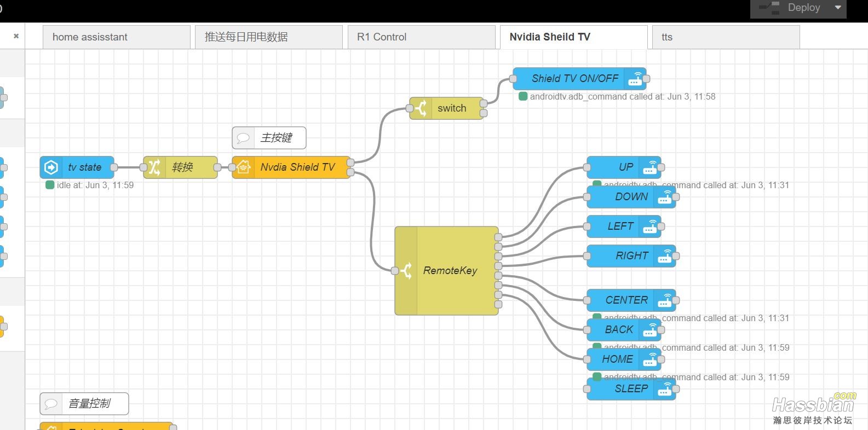Screen dimensions: 868x430
Task: Click the 主按键 comment bubble icon
Action: pyautogui.click(x=244, y=138)
